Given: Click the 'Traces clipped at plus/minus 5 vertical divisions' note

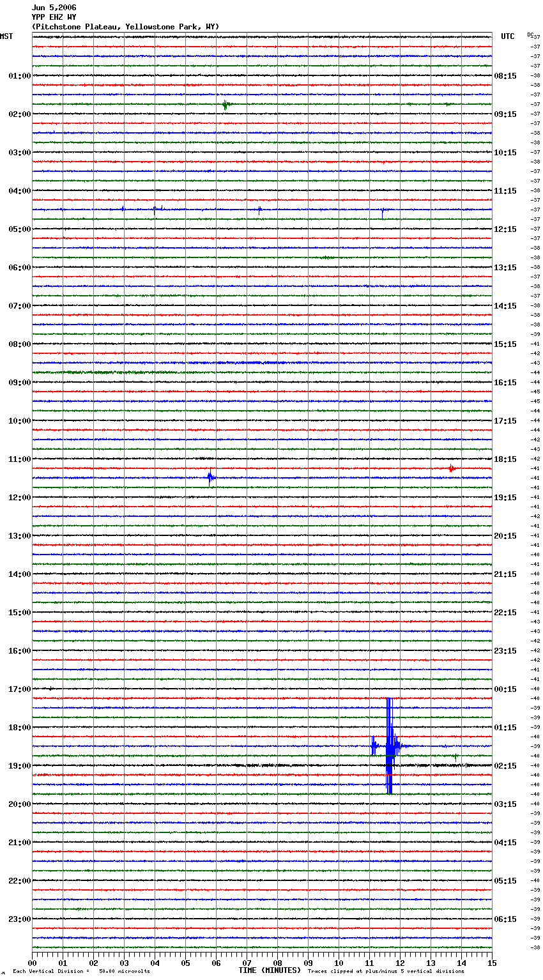Looking at the screenshot, I should tap(386, 971).
